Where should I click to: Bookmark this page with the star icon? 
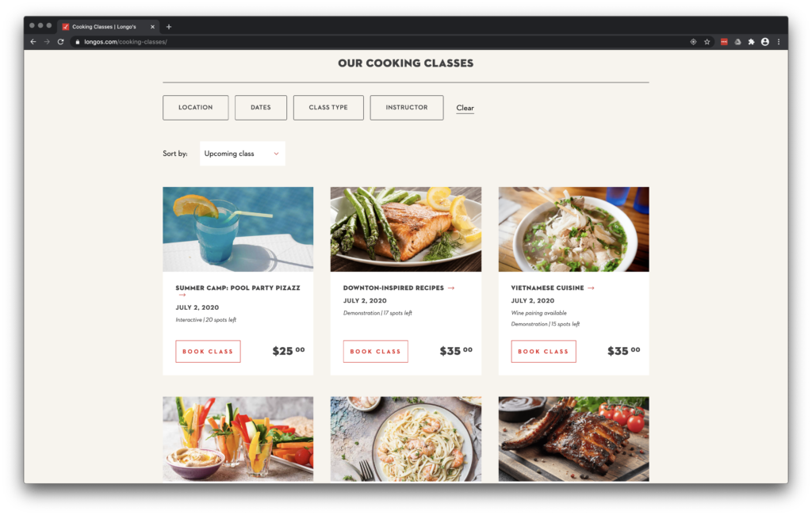click(707, 42)
